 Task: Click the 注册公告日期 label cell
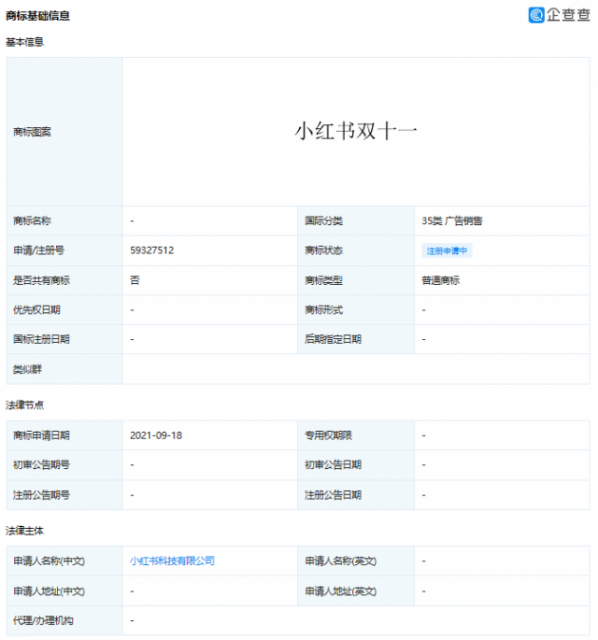356,495
